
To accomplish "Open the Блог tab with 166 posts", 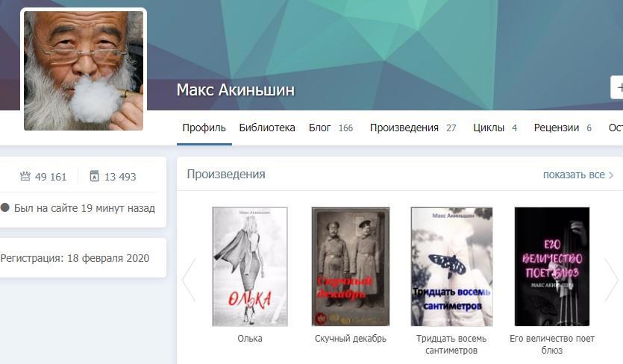I will pos(331,128).
